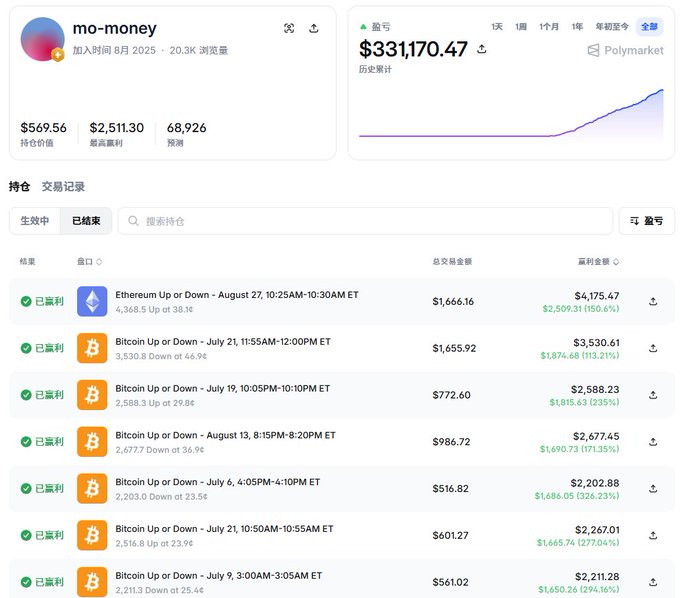
Task: Click Bitcoin icon in July 9 row
Action: click(92, 582)
